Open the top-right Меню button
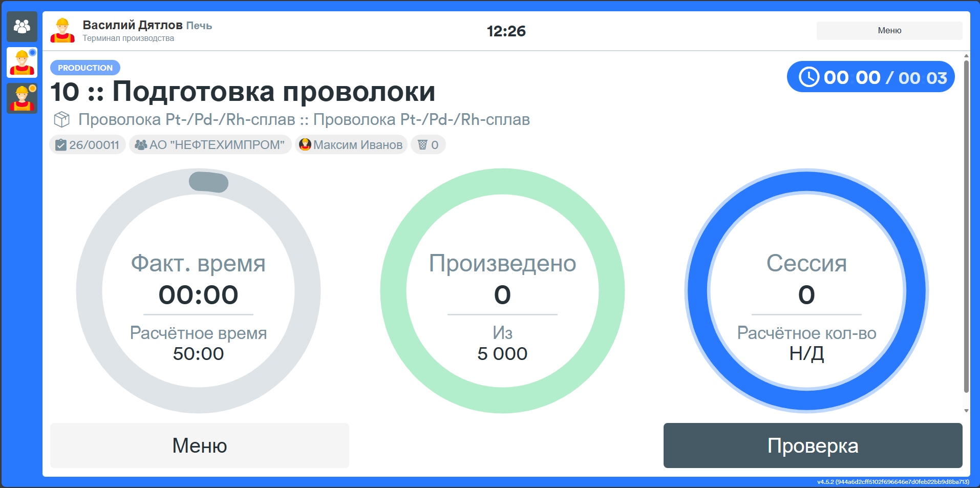 coord(889,31)
